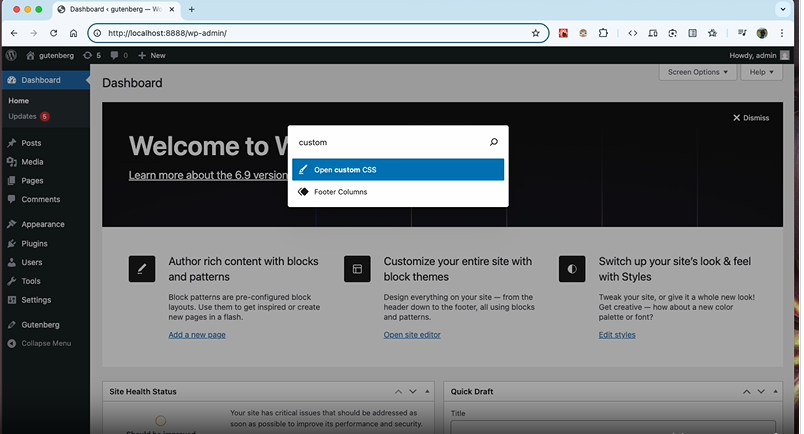Click the browser profile avatar

[x=762, y=33]
